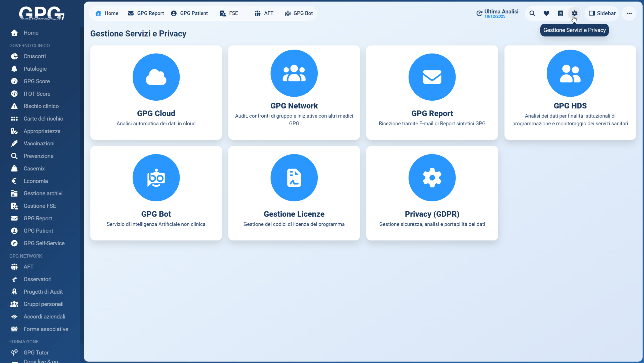Click the search magnifier icon in top bar
Viewport: 644px width, 363px height.
pos(532,13)
